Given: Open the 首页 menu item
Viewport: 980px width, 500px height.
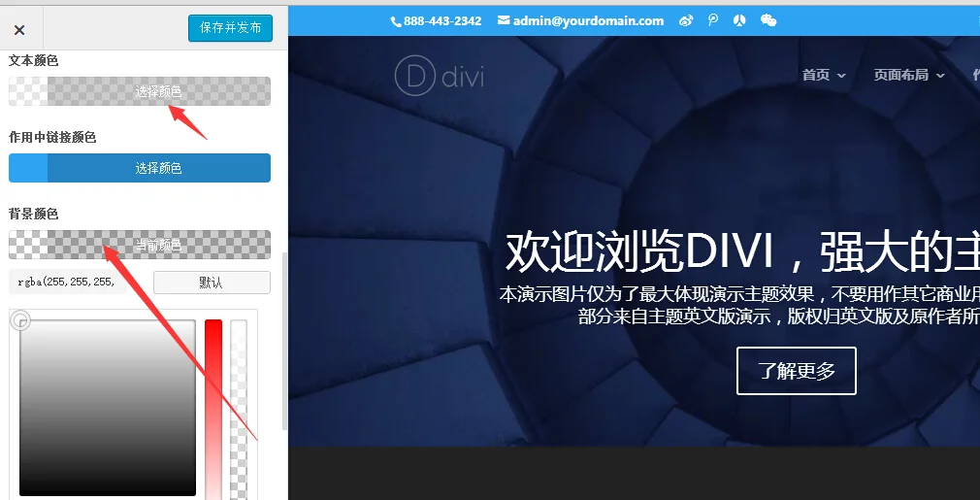Looking at the screenshot, I should (816, 75).
